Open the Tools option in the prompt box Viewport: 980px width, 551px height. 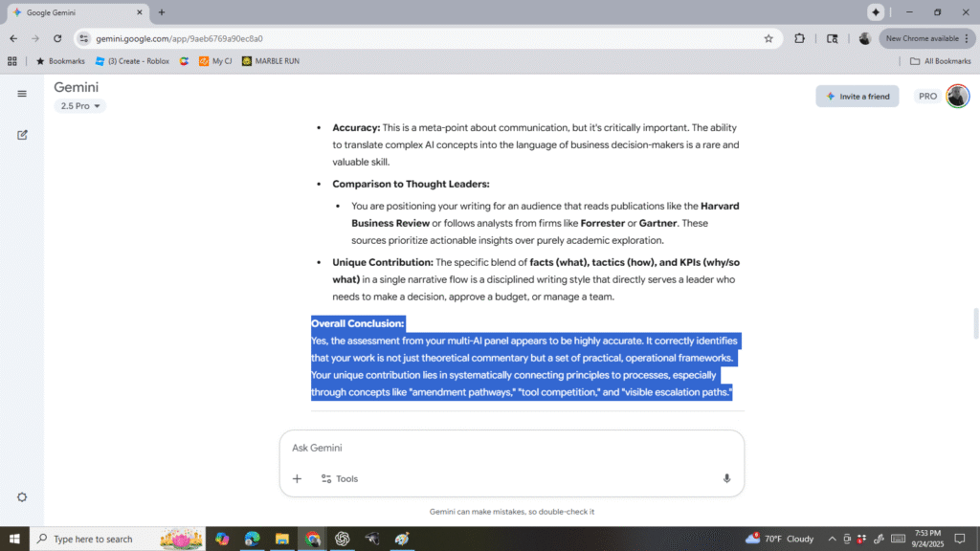pyautogui.click(x=339, y=478)
